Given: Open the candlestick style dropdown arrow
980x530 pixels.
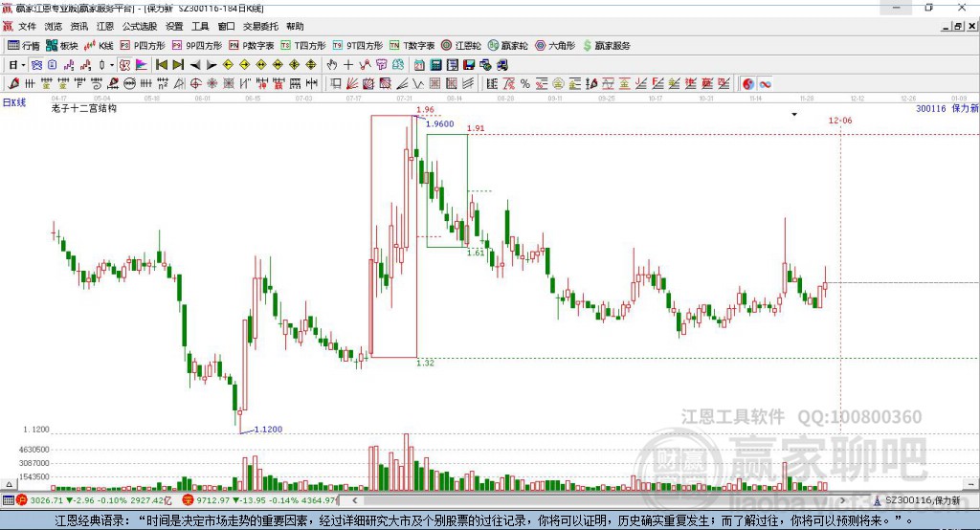Looking at the screenshot, I should pyautogui.click(x=112, y=65).
